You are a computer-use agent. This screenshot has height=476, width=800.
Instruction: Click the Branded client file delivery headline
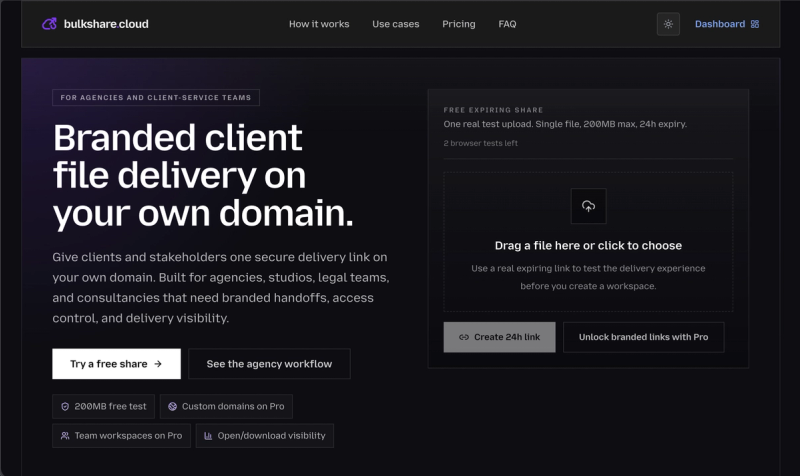[203, 176]
